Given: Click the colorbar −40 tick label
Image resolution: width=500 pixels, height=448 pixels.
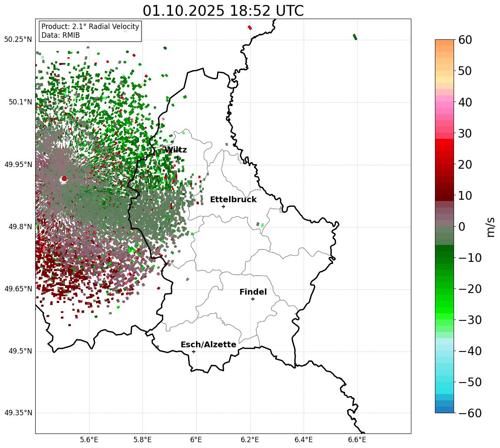Looking at the screenshot, I should (469, 351).
